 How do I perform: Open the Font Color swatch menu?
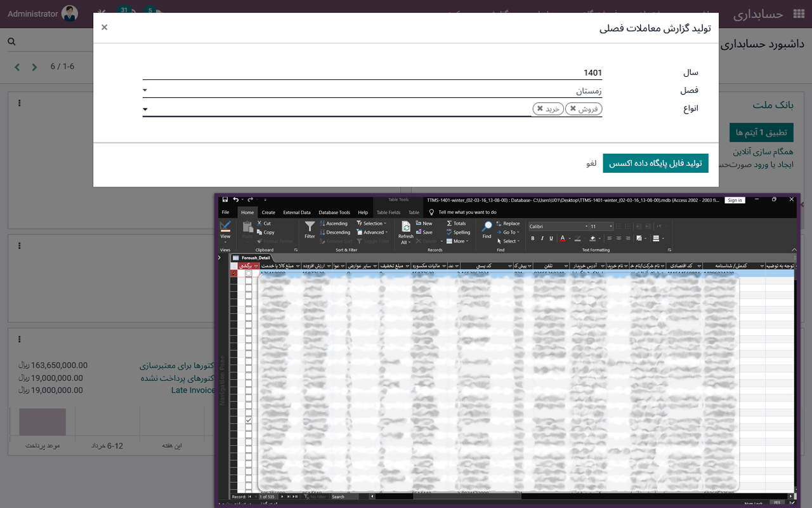click(569, 239)
